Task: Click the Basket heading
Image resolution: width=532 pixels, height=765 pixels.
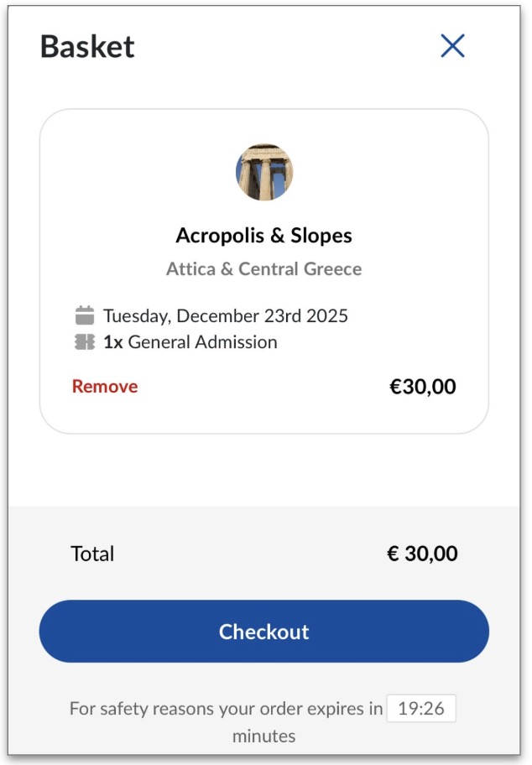Action: (x=87, y=46)
